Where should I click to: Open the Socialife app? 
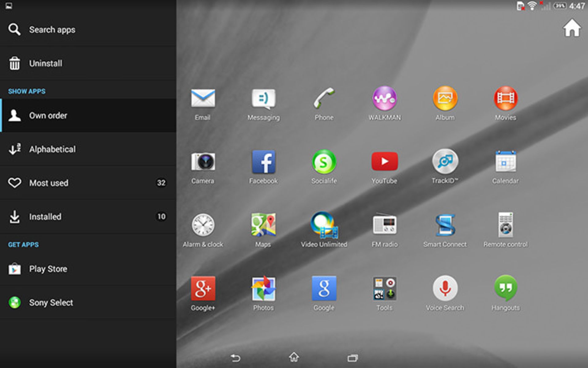point(324,162)
